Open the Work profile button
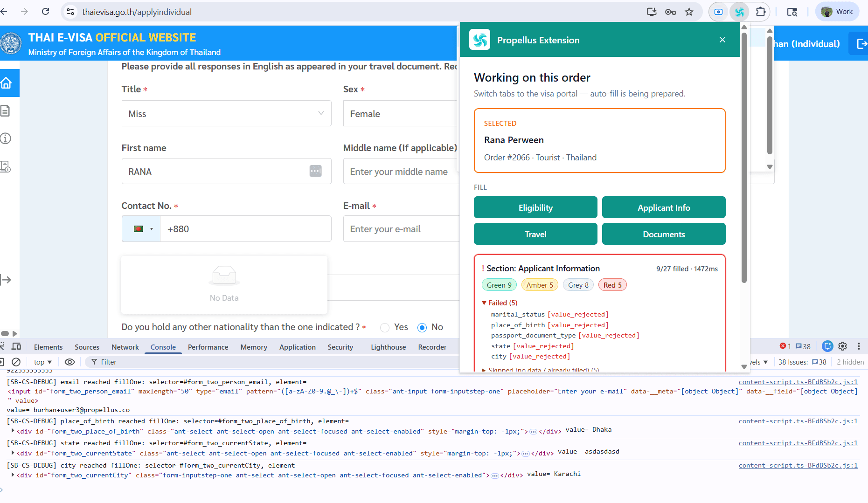 [837, 12]
